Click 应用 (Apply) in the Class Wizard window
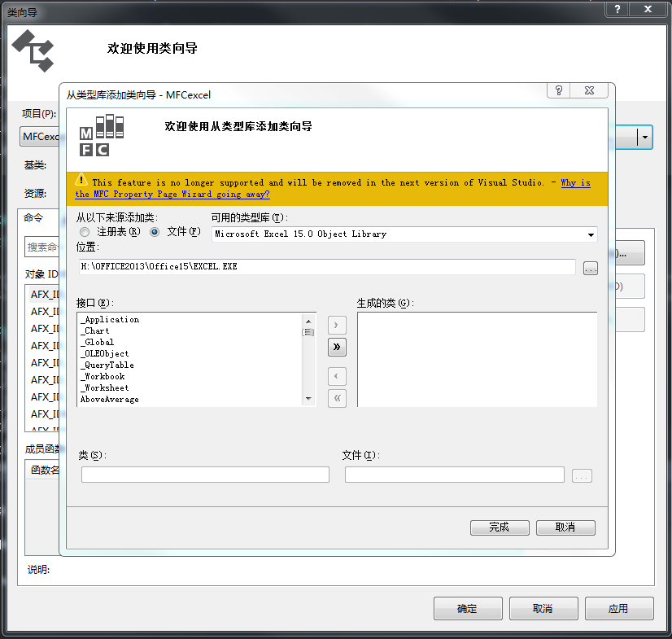Viewport: 672px width, 639px height. pyautogui.click(x=619, y=609)
